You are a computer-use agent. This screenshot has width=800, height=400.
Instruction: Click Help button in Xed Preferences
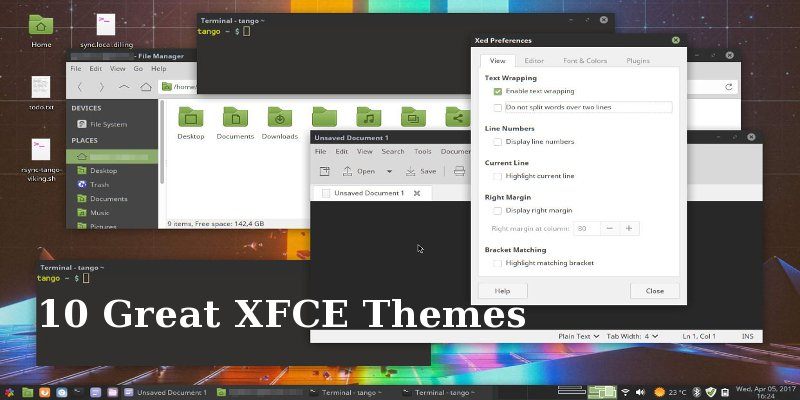[x=503, y=291]
